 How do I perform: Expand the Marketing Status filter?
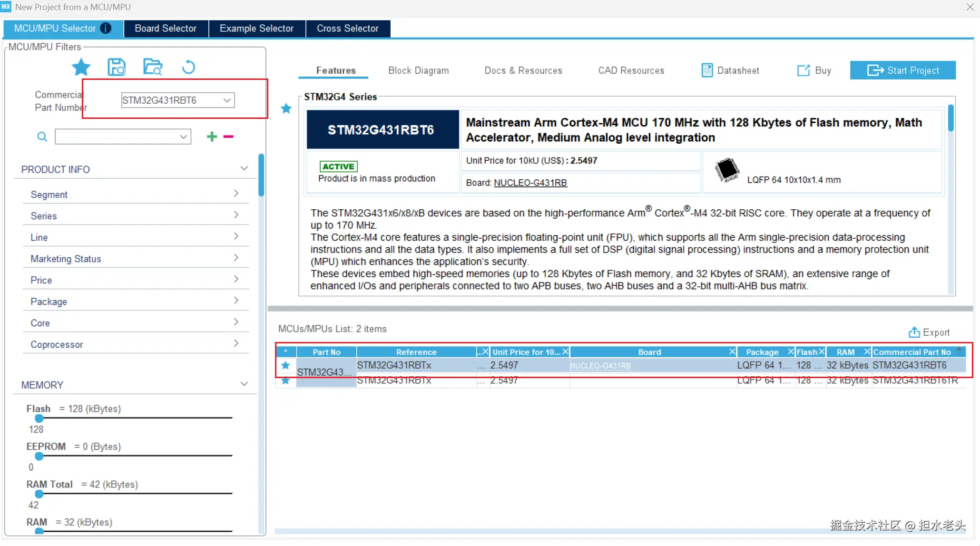click(236, 257)
